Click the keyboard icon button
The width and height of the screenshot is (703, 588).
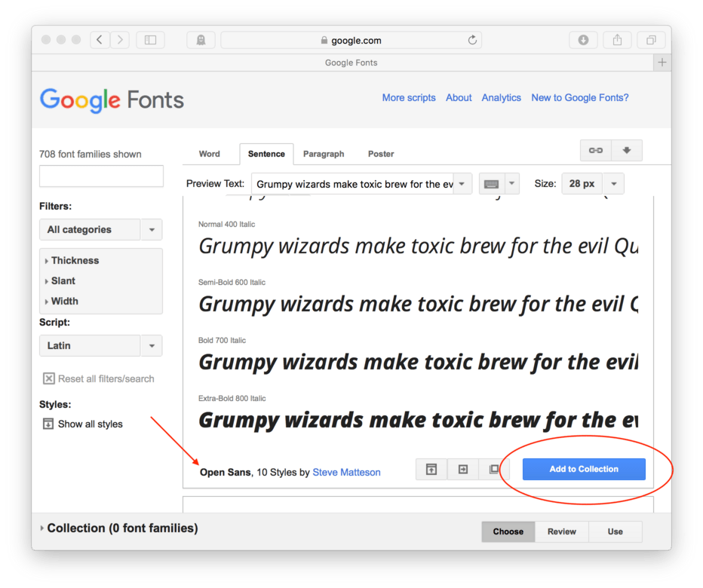pyautogui.click(x=491, y=184)
